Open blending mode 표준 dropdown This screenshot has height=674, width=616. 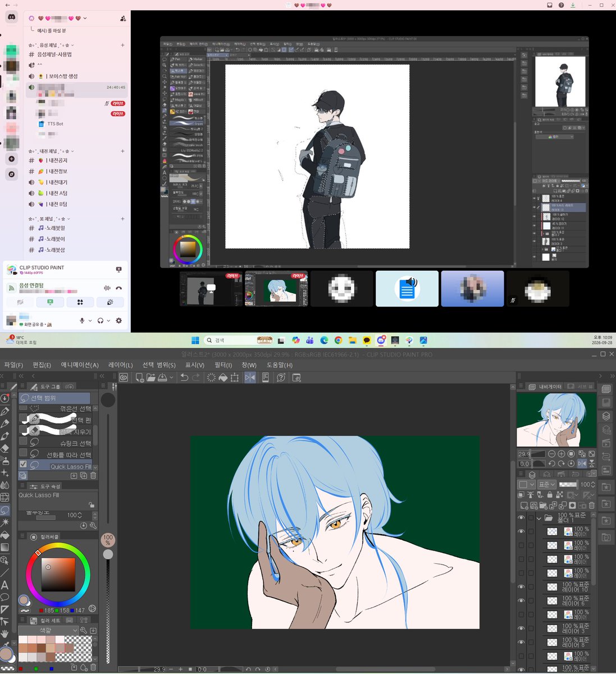pos(546,484)
